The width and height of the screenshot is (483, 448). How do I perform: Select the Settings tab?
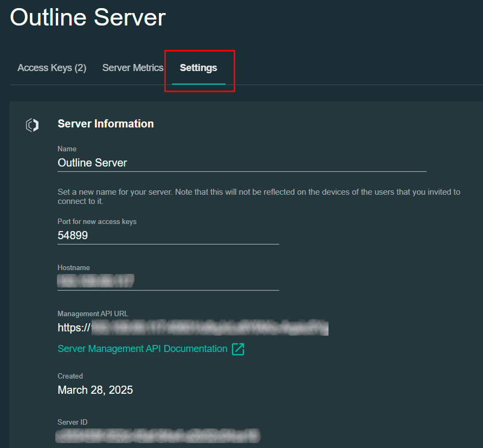[x=198, y=68]
